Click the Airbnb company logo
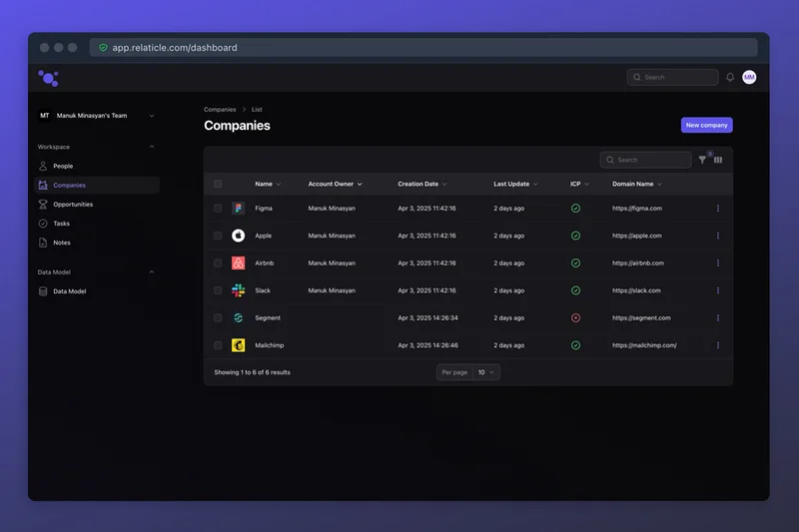Image resolution: width=799 pixels, height=532 pixels. point(239,264)
